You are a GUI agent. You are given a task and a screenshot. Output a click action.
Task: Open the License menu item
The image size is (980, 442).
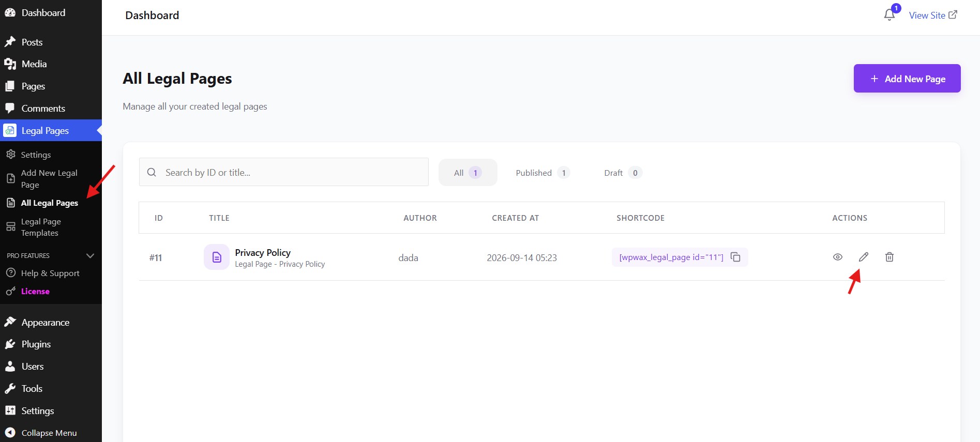tap(35, 292)
